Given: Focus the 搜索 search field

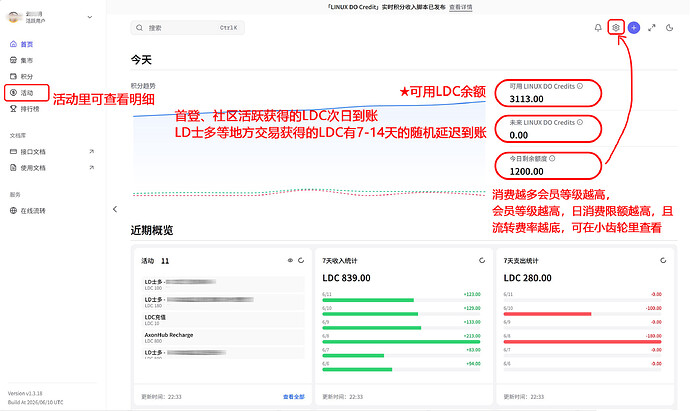Looking at the screenshot, I should [187, 28].
